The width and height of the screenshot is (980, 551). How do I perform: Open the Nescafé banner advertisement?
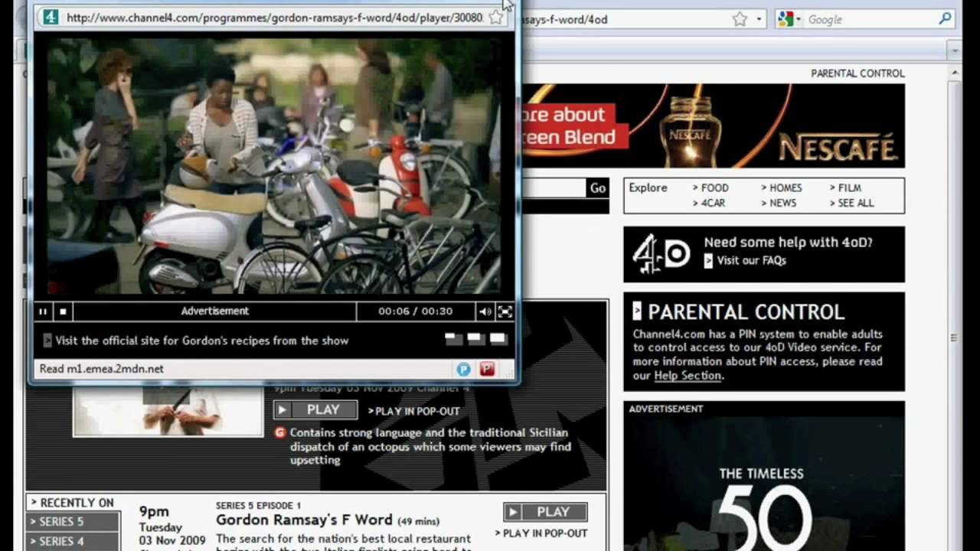point(712,126)
